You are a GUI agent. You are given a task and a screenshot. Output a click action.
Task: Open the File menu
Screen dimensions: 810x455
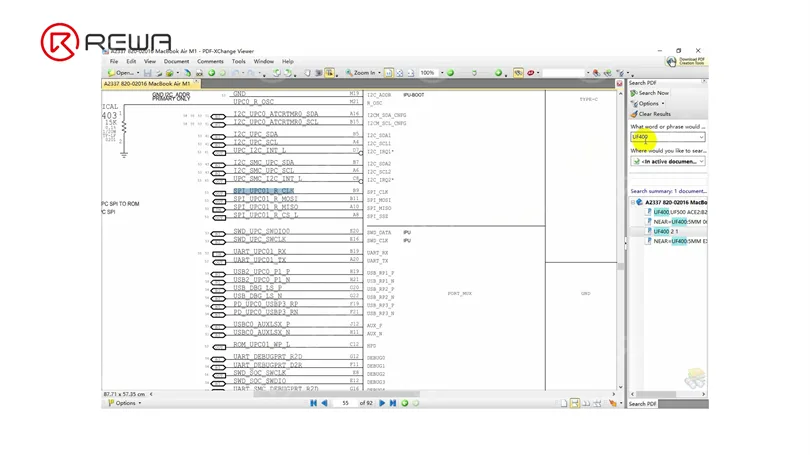tap(114, 61)
